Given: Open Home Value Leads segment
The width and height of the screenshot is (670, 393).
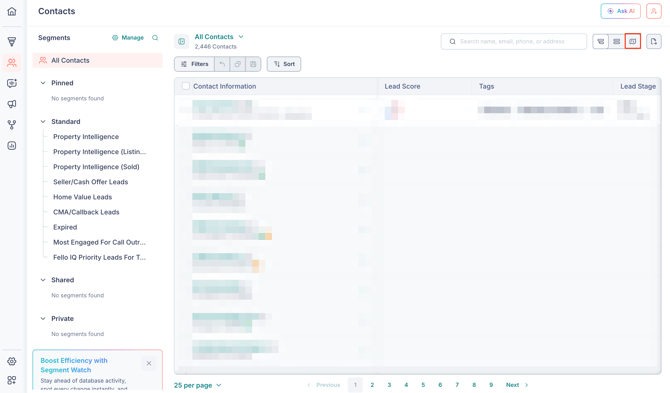Looking at the screenshot, I should click(82, 197).
